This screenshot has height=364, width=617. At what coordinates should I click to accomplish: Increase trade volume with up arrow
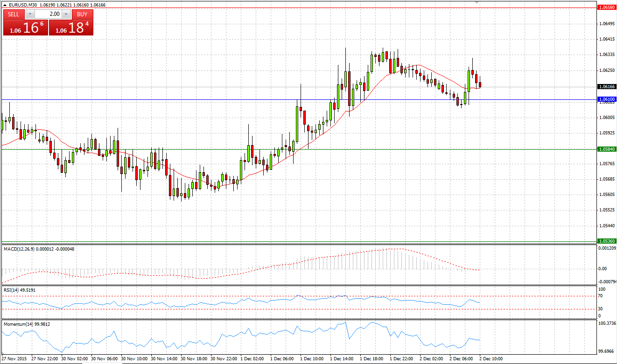(66, 14)
